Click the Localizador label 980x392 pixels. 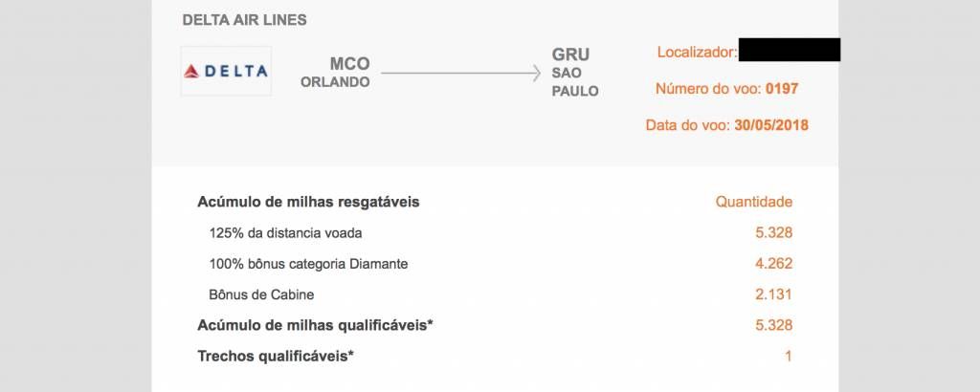coord(698,53)
